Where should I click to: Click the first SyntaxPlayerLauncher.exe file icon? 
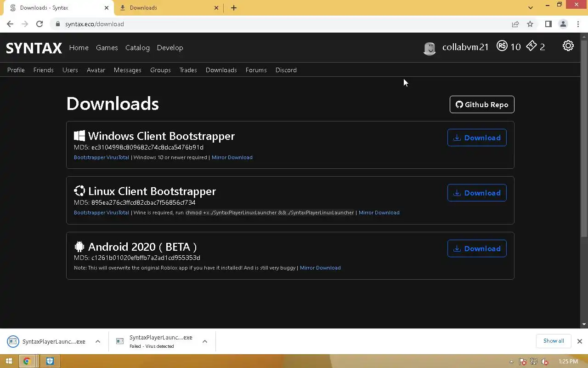tap(13, 341)
